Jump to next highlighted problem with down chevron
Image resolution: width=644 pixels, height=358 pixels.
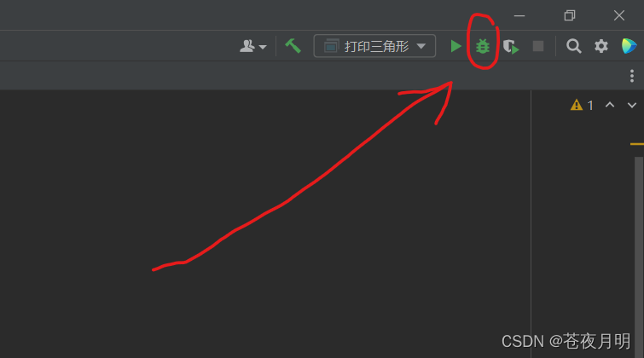[632, 105]
